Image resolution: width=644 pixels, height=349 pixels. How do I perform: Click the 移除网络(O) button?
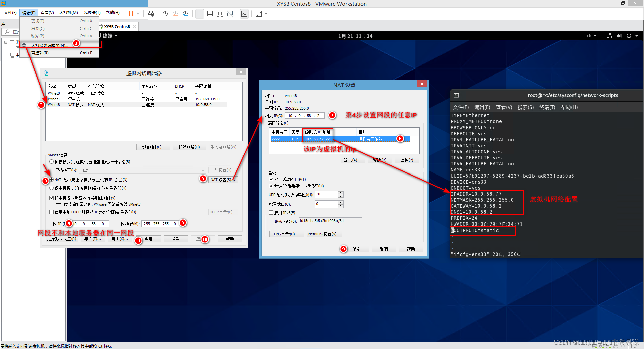189,147
